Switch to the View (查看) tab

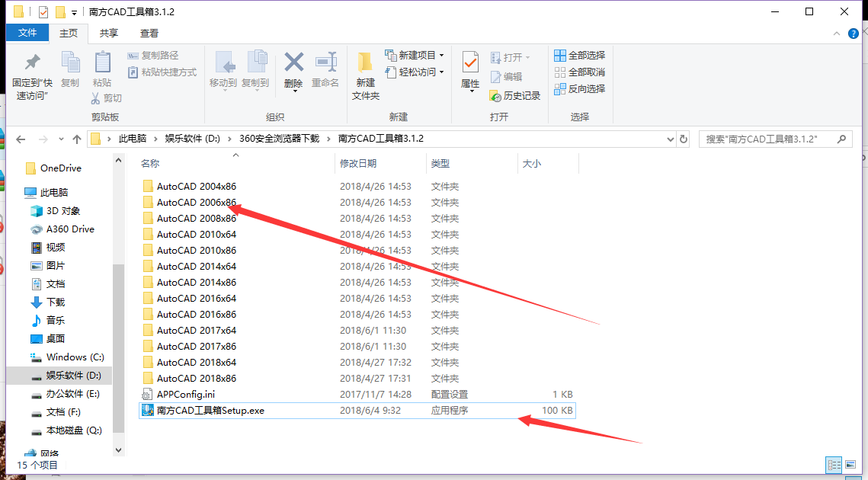149,34
